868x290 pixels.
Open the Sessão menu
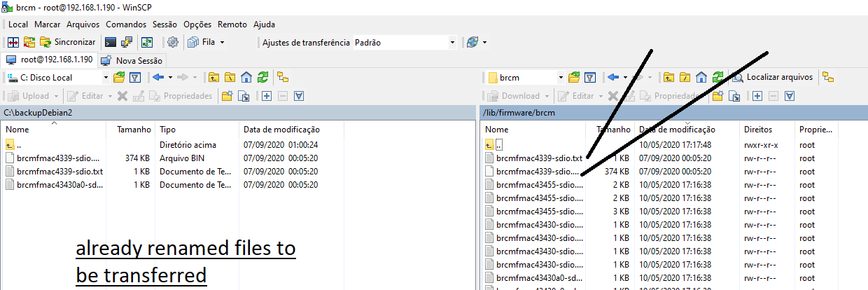tap(164, 24)
